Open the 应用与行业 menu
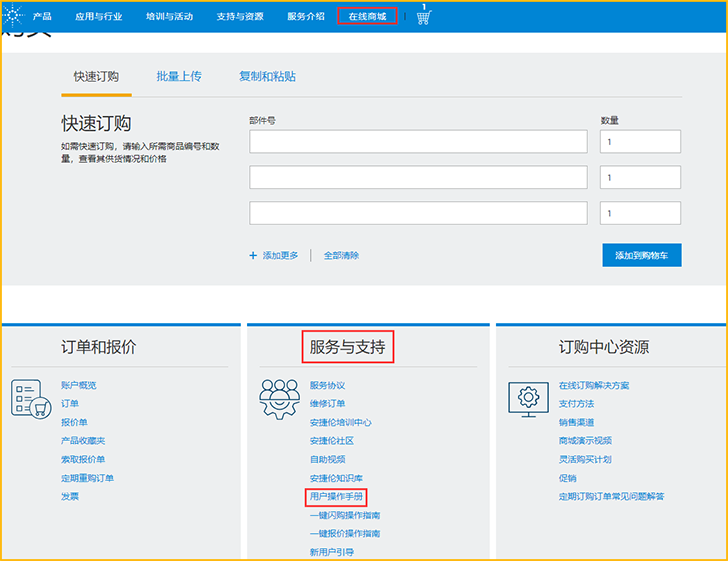Screen dimensions: 728x561 point(98,17)
